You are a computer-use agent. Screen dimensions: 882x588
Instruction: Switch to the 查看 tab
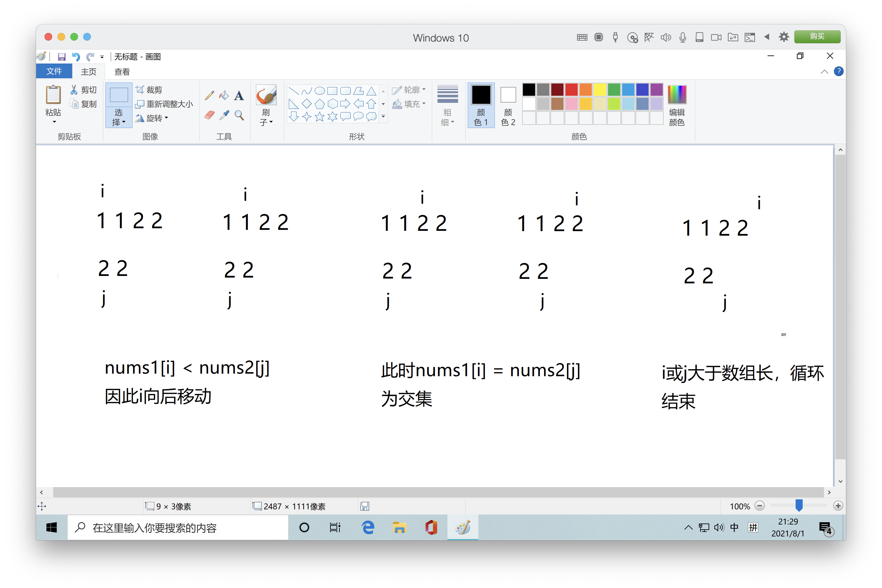pyautogui.click(x=122, y=72)
